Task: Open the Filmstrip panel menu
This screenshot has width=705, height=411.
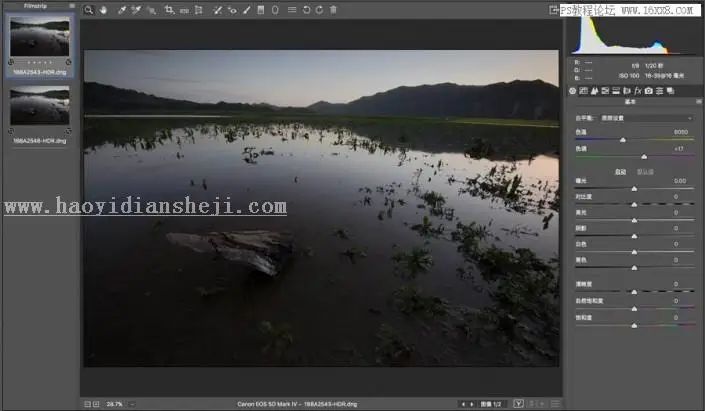Action: click(72, 5)
